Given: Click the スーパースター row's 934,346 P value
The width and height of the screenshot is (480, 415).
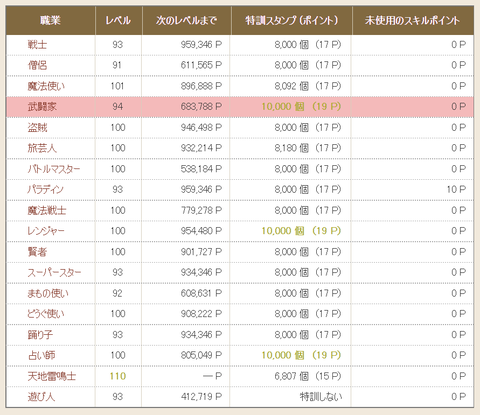Looking at the screenshot, I should point(201,272).
